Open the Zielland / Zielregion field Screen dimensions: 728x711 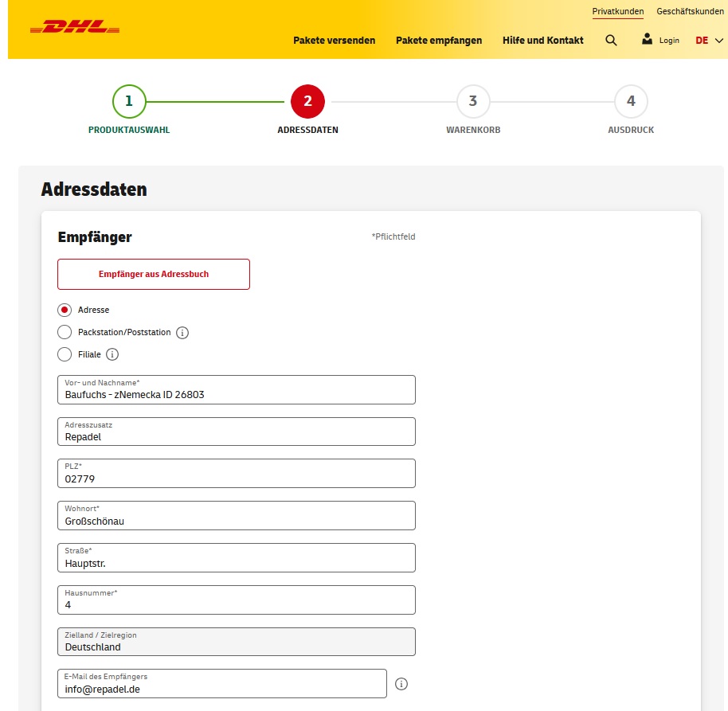tap(237, 642)
